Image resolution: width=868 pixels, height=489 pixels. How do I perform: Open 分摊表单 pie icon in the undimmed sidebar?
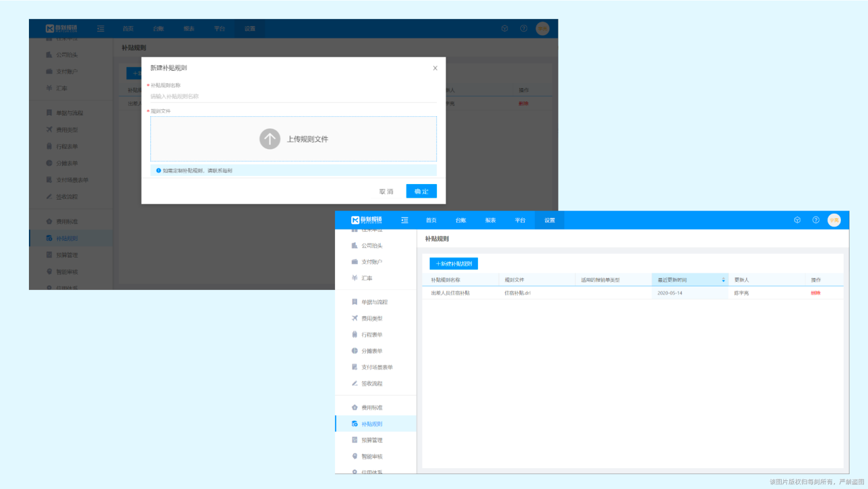(x=355, y=351)
